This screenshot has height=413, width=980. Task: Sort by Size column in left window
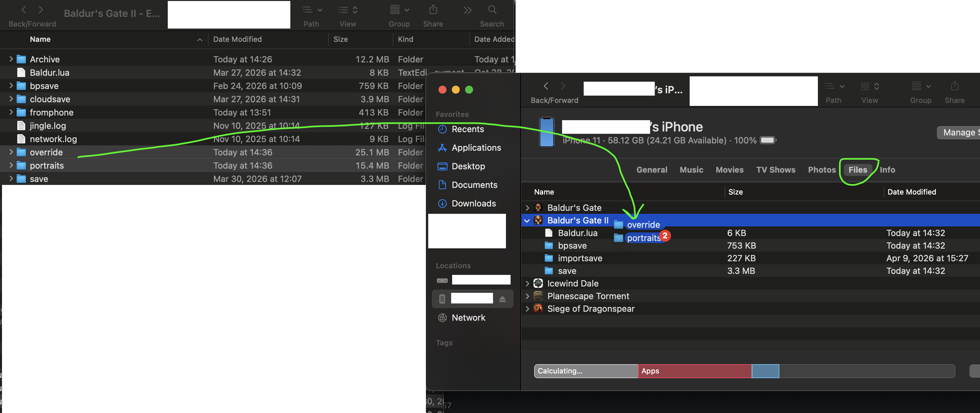(x=341, y=39)
